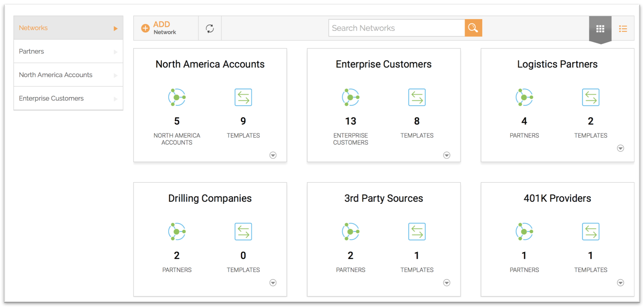Viewport: 644px width, 307px height.
Task: Expand details on the North America Accounts card
Action: [x=273, y=155]
